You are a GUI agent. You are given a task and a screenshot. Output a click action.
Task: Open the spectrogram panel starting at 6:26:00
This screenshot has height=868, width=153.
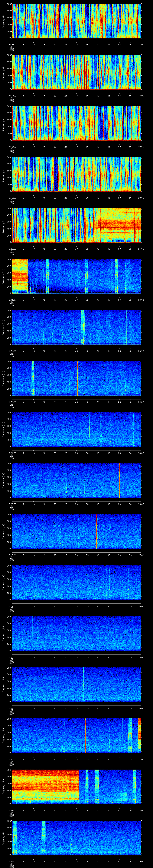tap(76, 531)
